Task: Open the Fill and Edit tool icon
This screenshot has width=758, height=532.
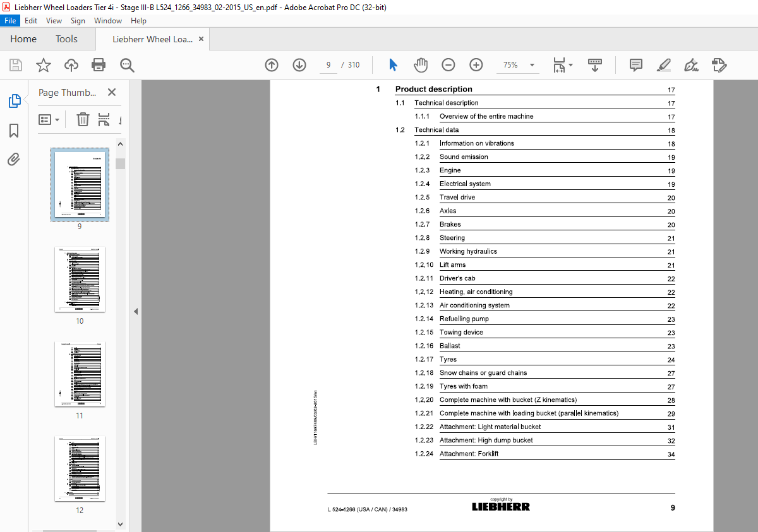Action: pyautogui.click(x=719, y=64)
